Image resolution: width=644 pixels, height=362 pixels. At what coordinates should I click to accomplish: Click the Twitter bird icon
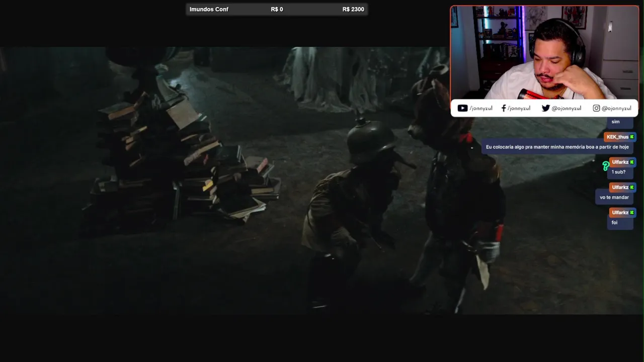click(x=545, y=108)
